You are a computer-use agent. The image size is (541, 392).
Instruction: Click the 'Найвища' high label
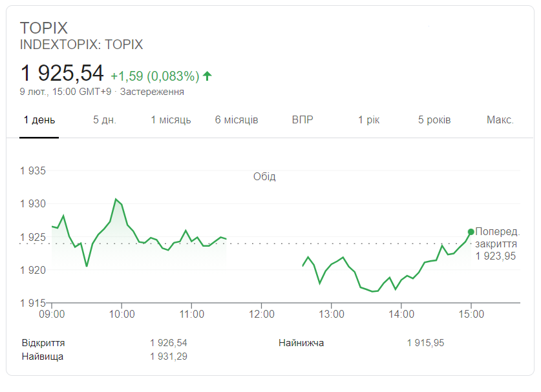point(43,356)
